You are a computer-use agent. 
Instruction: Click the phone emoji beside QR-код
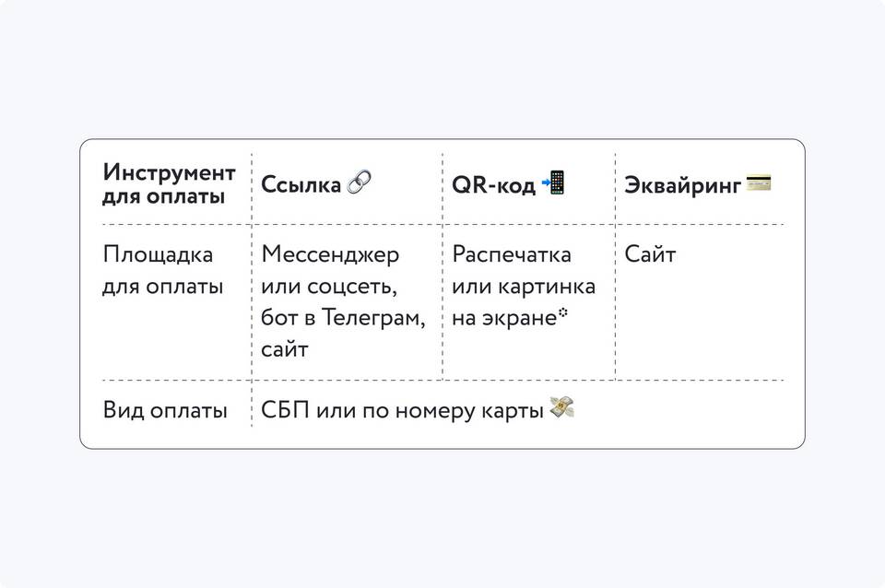point(553,182)
